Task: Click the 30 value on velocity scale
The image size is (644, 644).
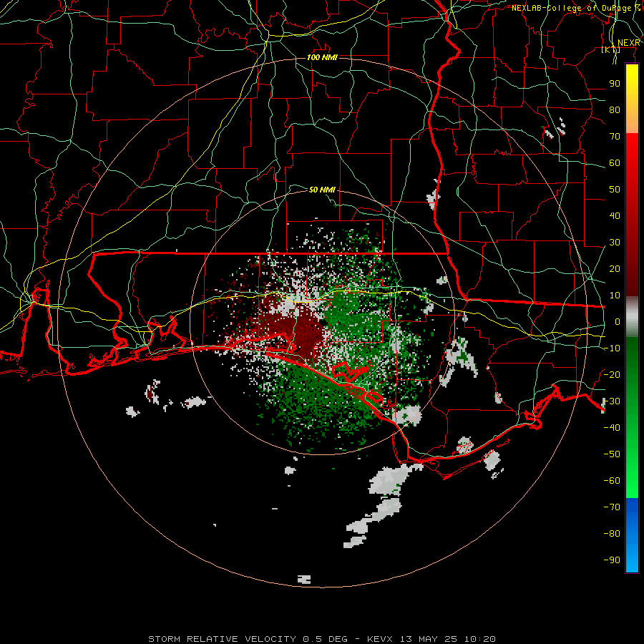Action: 615,243
